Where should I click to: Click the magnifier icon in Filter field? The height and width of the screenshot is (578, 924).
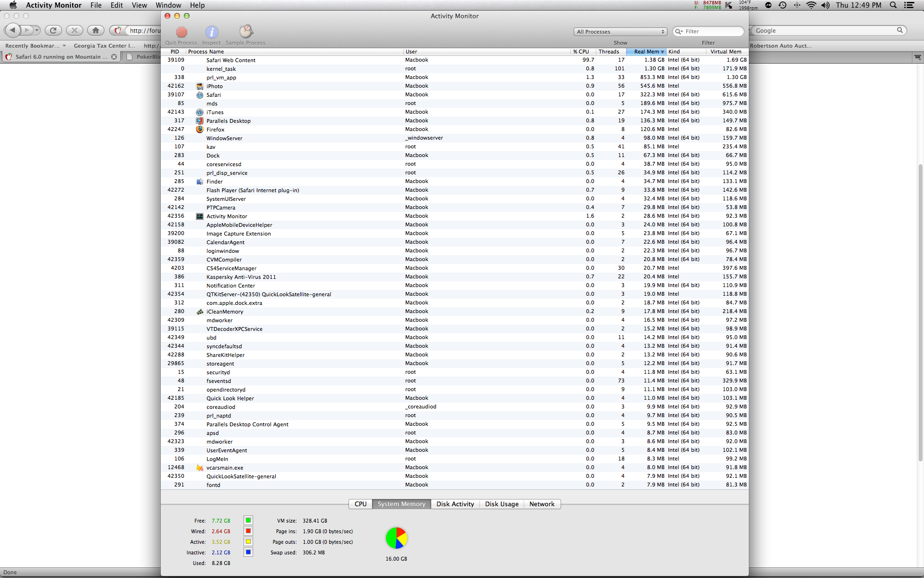[x=679, y=31]
